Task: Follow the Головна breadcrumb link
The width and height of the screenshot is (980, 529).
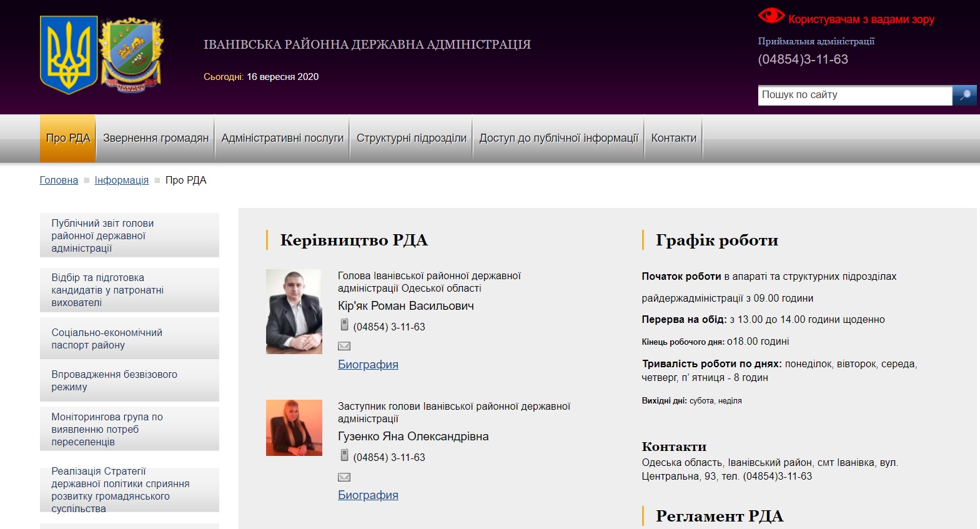Action: (x=59, y=180)
